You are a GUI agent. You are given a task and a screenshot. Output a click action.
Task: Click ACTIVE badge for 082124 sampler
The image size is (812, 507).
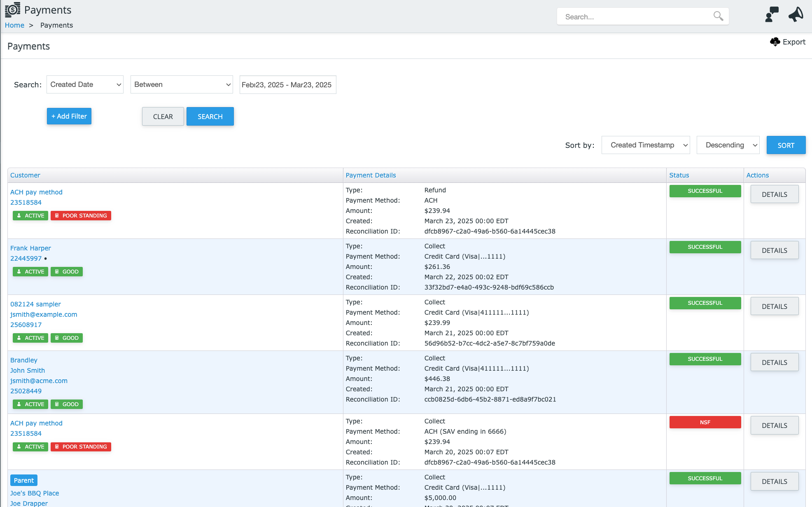30,338
